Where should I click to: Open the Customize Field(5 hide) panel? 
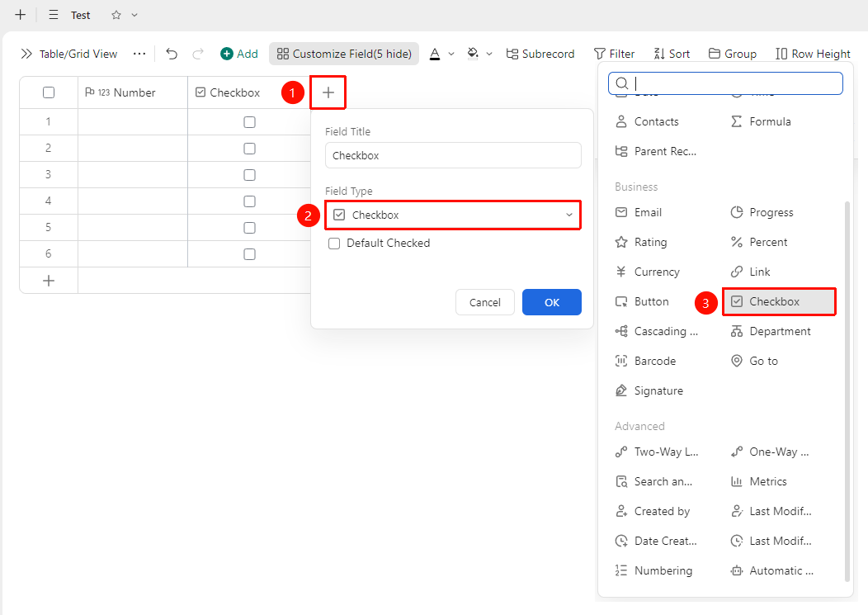344,54
